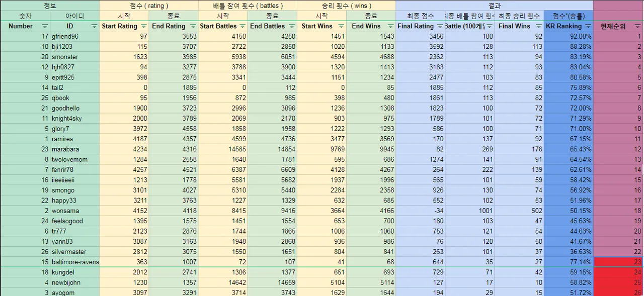The image size is (644, 296).
Task: Select the ID cell silvermaster
Action: point(75,252)
